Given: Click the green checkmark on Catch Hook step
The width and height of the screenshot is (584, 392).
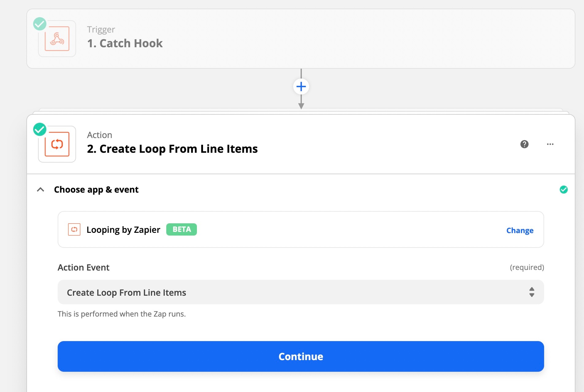Looking at the screenshot, I should 40,24.
